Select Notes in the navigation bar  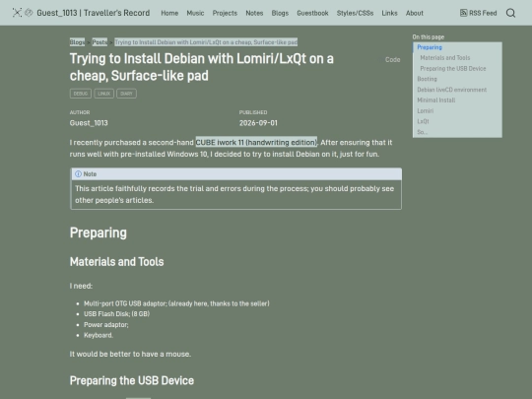click(x=254, y=13)
